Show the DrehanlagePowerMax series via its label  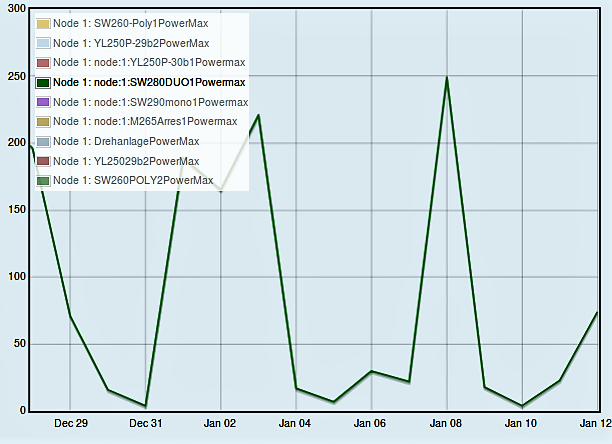pyautogui.click(x=125, y=141)
